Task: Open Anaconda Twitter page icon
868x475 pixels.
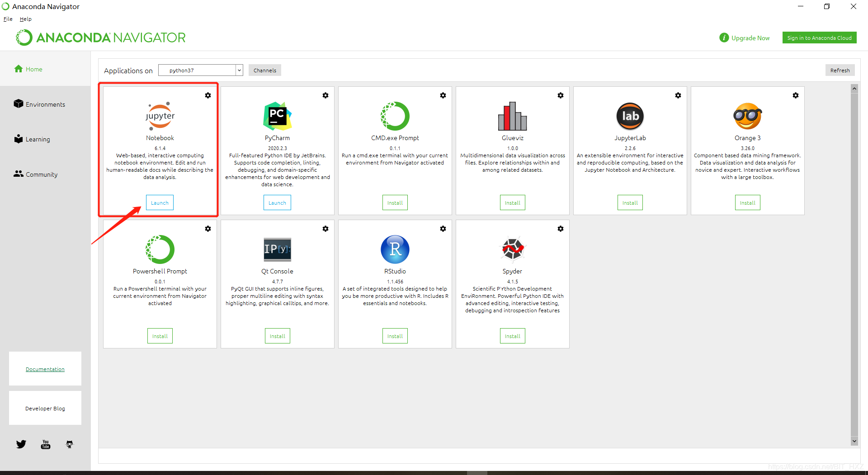Action: tap(21, 444)
